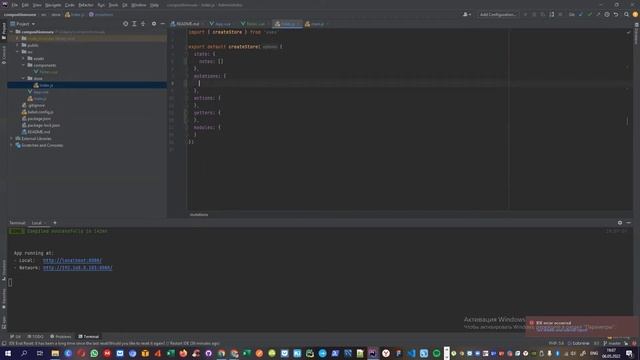Click the orange user avatar icon
The height and width of the screenshot is (360, 640).
click(635, 14)
